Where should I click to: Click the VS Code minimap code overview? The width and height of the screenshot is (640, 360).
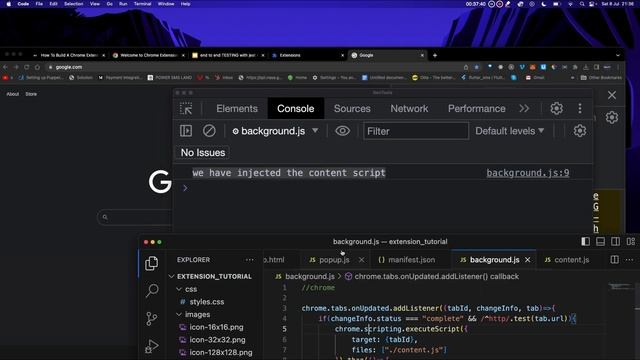[620, 287]
